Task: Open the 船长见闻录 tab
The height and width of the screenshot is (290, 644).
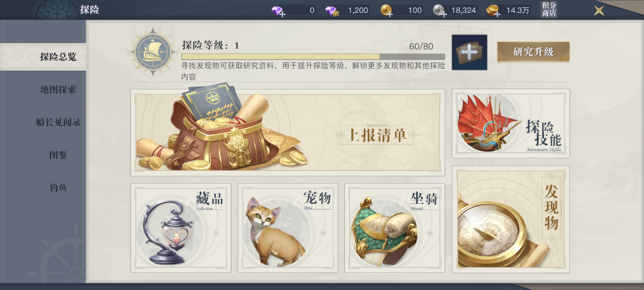Action: point(58,122)
